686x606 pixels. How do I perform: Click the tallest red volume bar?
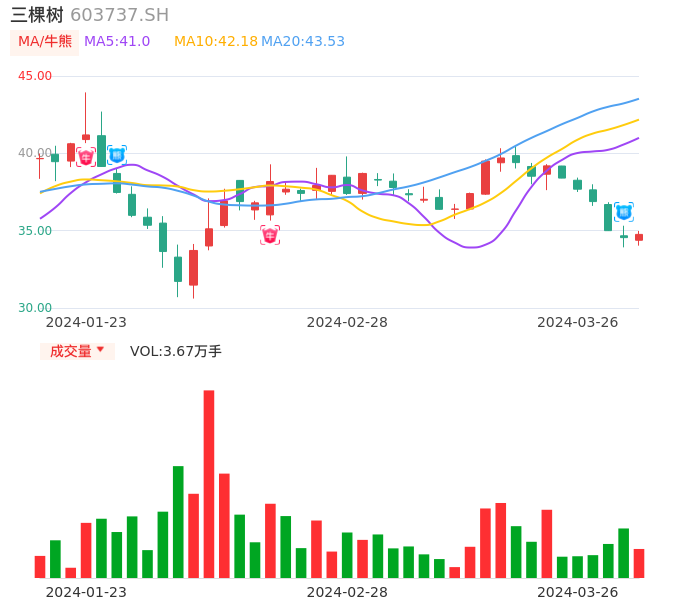(209, 484)
